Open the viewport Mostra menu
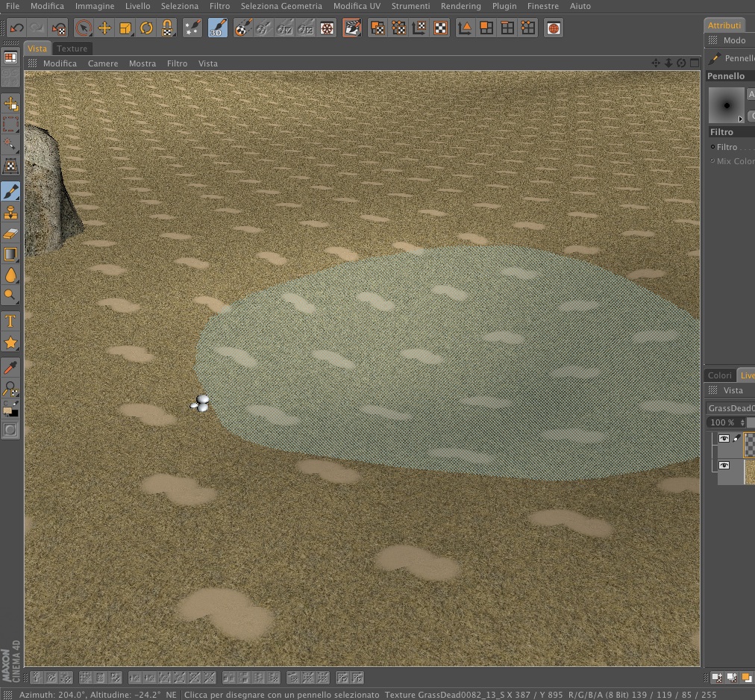Viewport: 755px width, 700px height. 142,63
